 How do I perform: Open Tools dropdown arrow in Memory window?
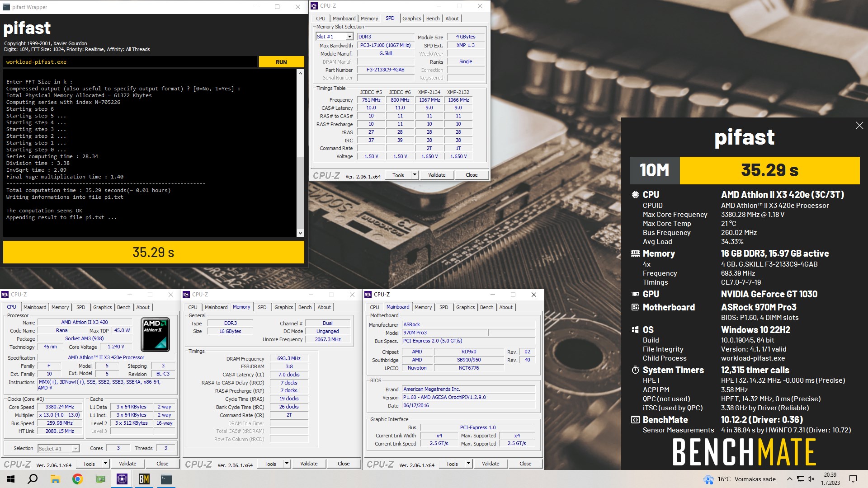tap(287, 464)
